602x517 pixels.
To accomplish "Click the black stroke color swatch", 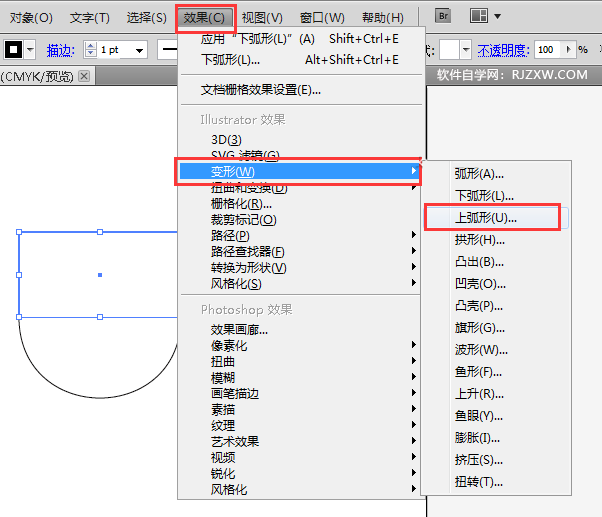I will 13,50.
